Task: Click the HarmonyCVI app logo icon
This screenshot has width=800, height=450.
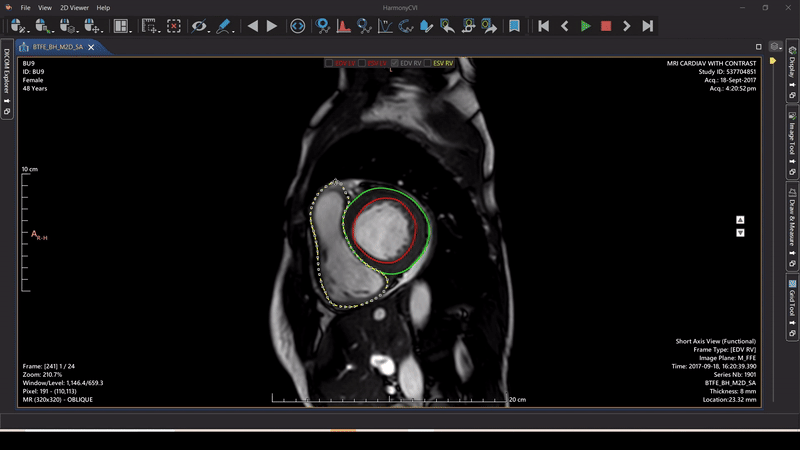Action: 9,7
